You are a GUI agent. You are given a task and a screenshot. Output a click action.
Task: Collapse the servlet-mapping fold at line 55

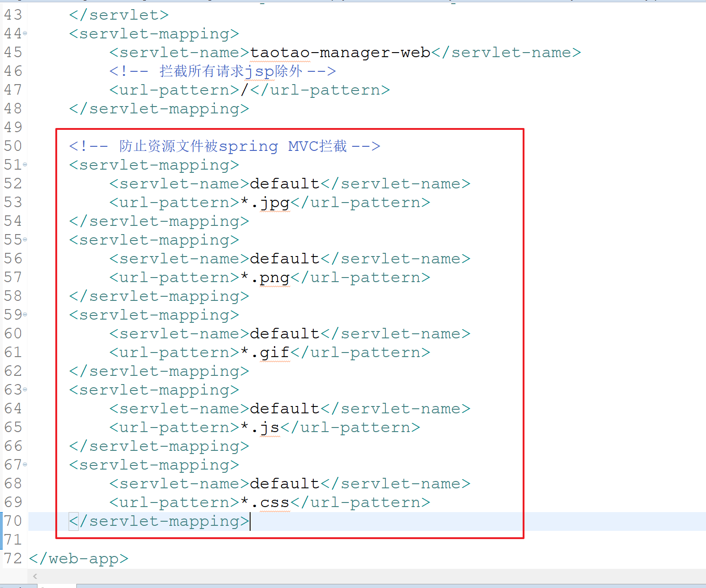(25, 240)
